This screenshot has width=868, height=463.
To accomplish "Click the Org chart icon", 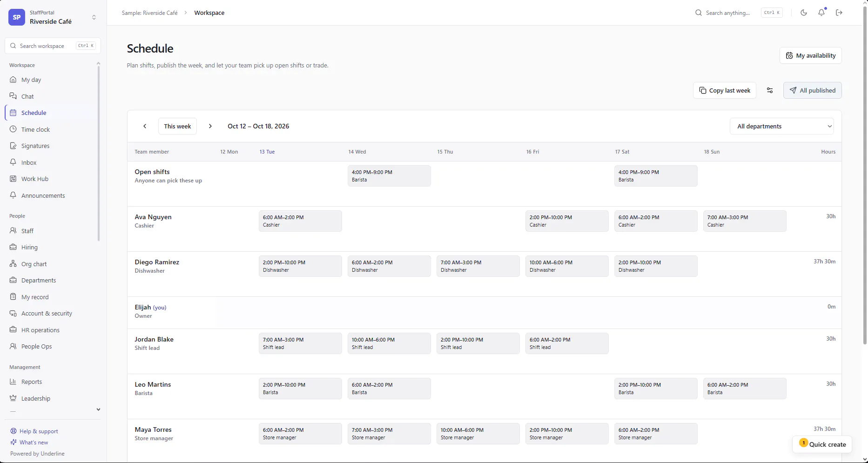I will (13, 264).
